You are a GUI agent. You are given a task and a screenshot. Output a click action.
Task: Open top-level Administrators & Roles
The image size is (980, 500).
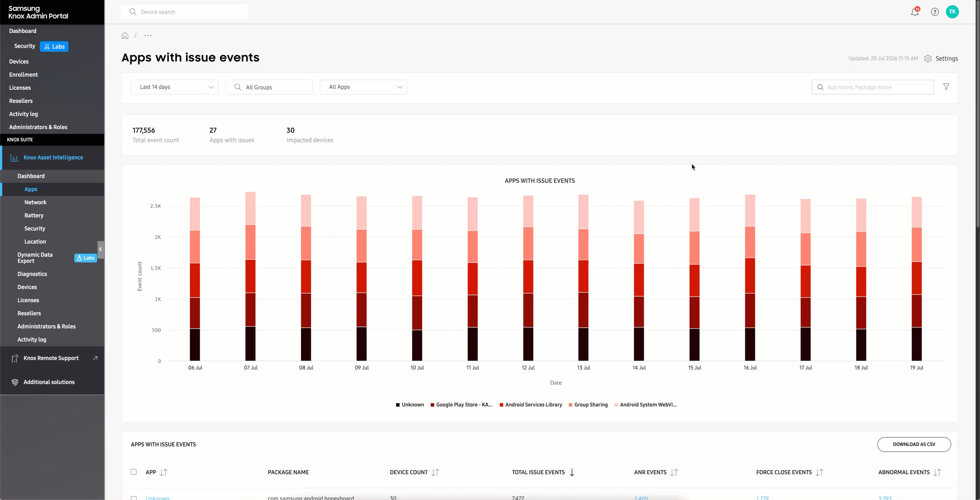(x=38, y=127)
